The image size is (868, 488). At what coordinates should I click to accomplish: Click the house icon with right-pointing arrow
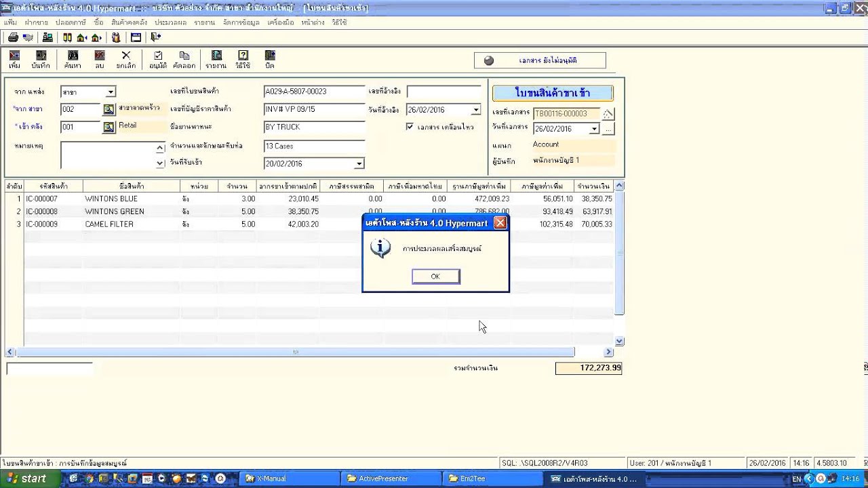pyautogui.click(x=96, y=37)
